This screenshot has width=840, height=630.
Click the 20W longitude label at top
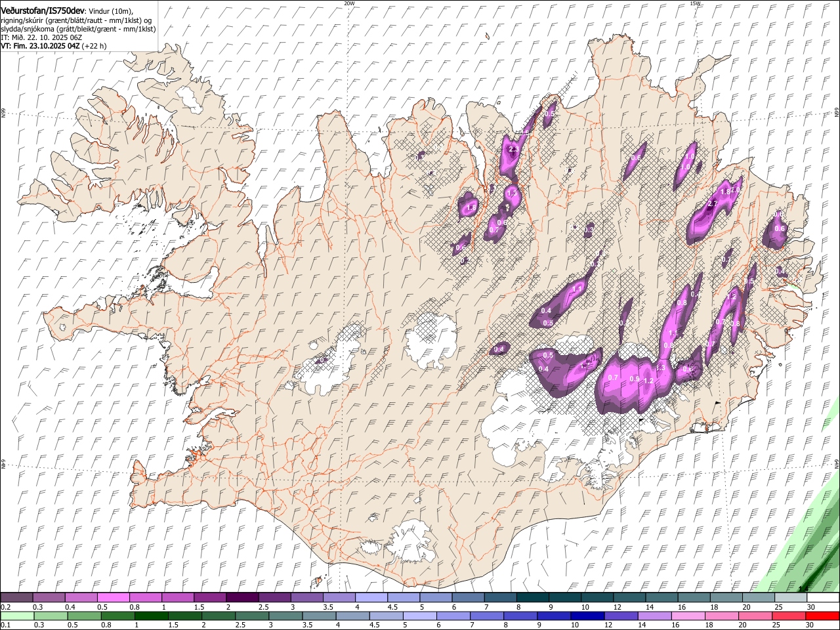[x=349, y=3]
